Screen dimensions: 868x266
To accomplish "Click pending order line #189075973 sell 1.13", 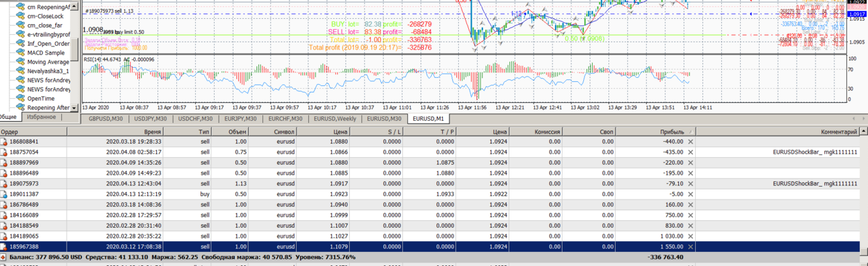I will [110, 11].
